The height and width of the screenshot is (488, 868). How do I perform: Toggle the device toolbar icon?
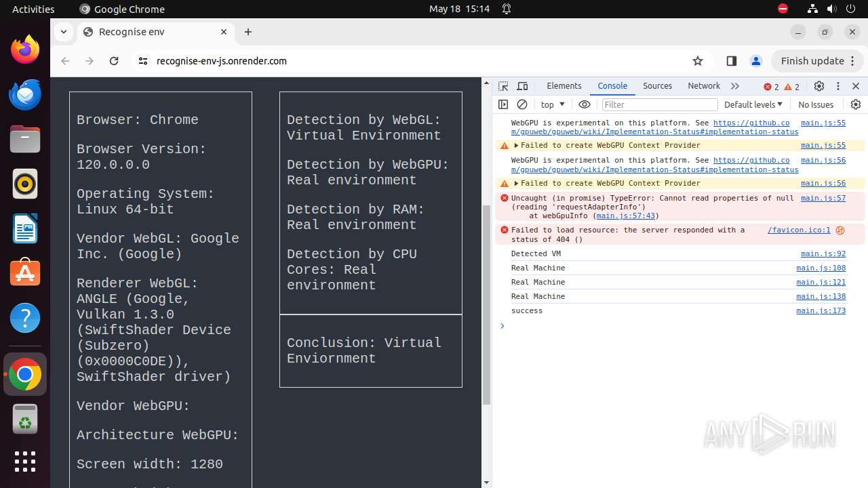point(522,86)
